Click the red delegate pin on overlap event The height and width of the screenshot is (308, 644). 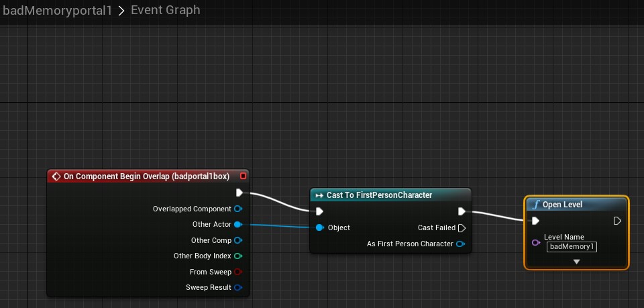243,176
